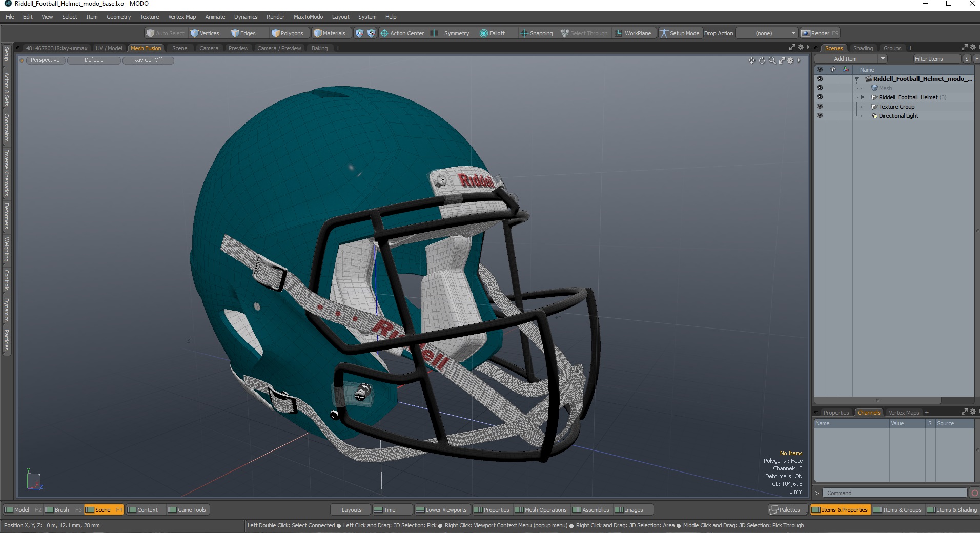Add a tab next to Vertex Maps
Viewport: 980px width, 533px height.
(927, 413)
